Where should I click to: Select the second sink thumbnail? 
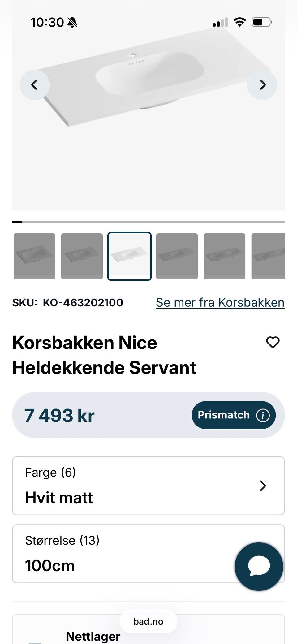pos(82,256)
